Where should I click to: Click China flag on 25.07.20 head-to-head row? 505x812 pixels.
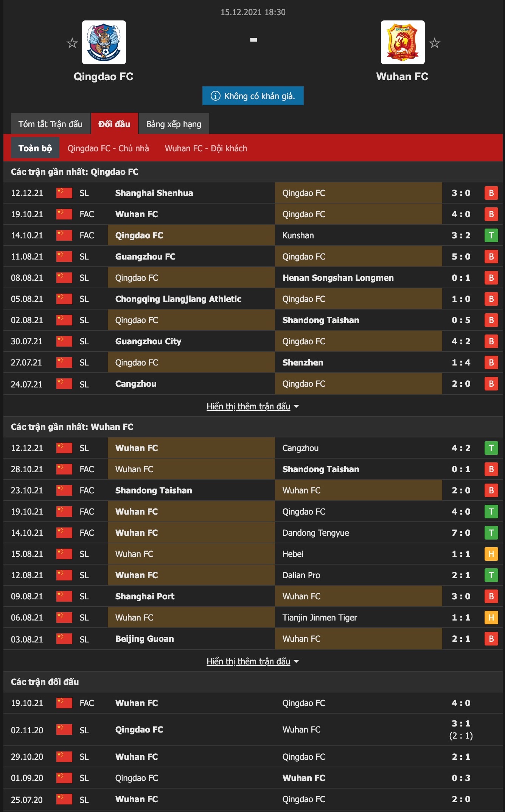click(64, 799)
